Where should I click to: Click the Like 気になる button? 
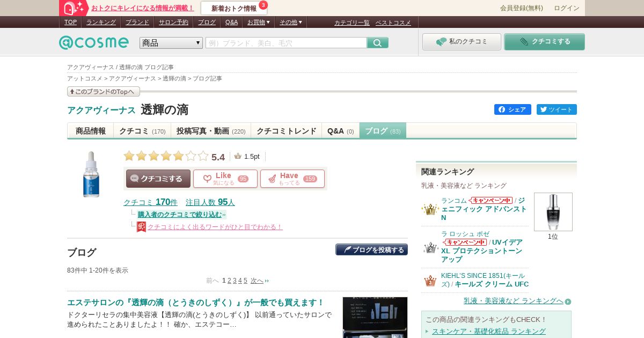(225, 179)
